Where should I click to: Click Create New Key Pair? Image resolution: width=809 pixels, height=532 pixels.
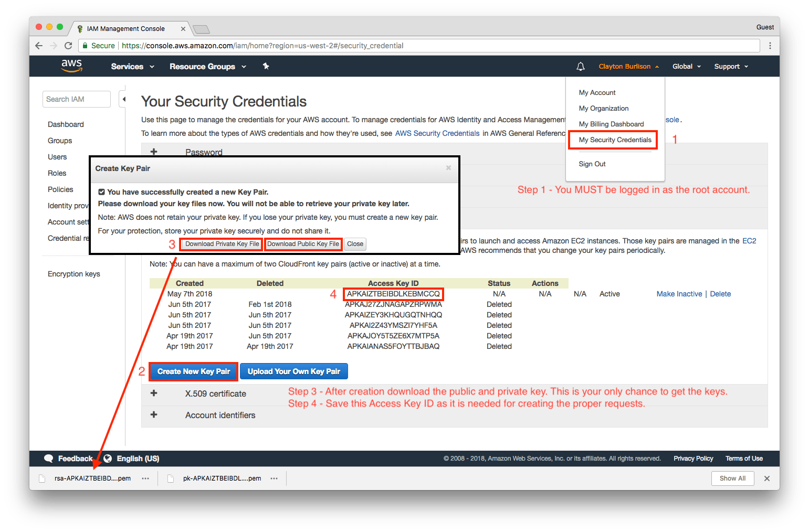pyautogui.click(x=194, y=371)
